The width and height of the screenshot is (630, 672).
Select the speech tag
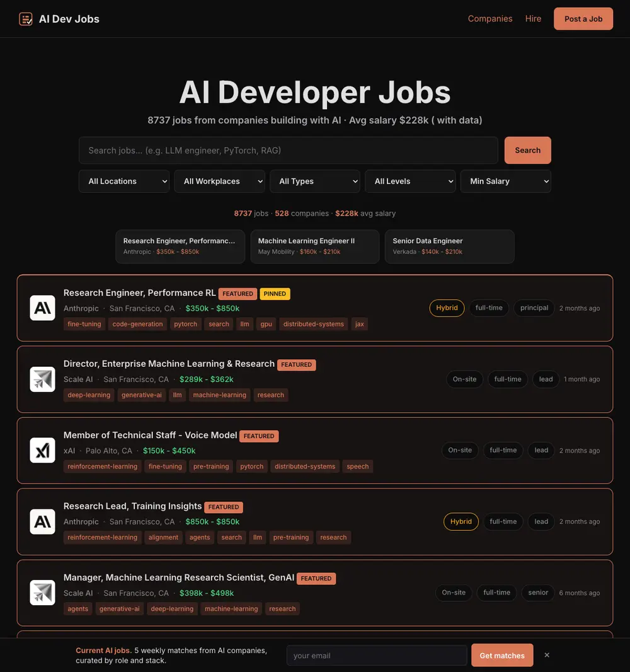point(358,466)
